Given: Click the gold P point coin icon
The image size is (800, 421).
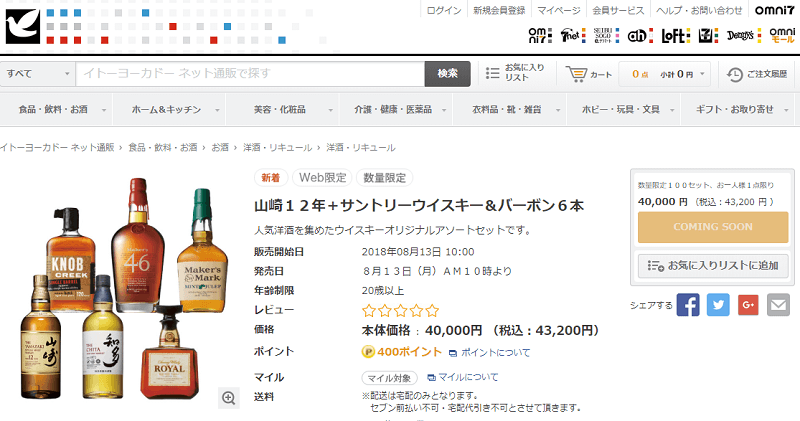Looking at the screenshot, I should (368, 352).
